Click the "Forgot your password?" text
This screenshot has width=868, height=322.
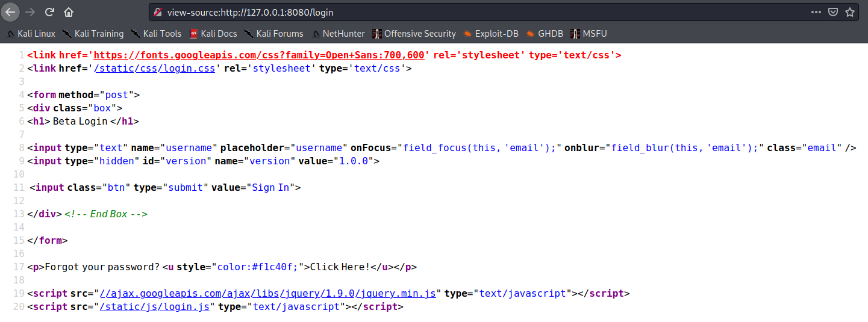coord(102,267)
